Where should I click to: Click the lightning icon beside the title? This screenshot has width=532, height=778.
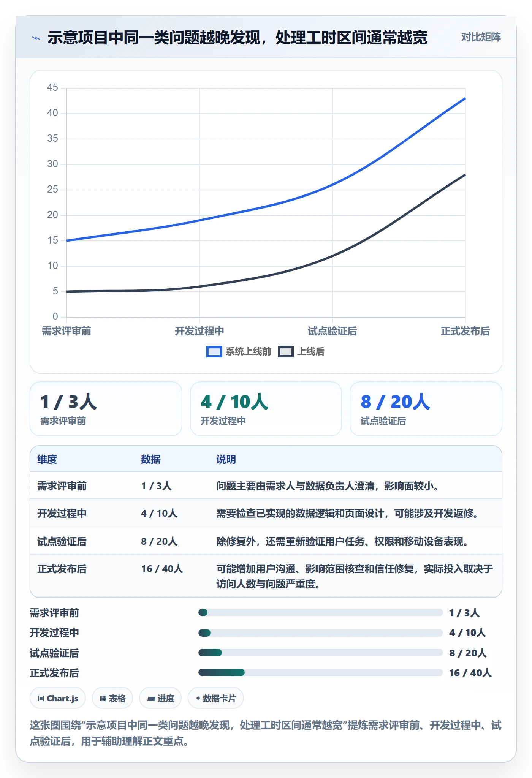point(36,38)
